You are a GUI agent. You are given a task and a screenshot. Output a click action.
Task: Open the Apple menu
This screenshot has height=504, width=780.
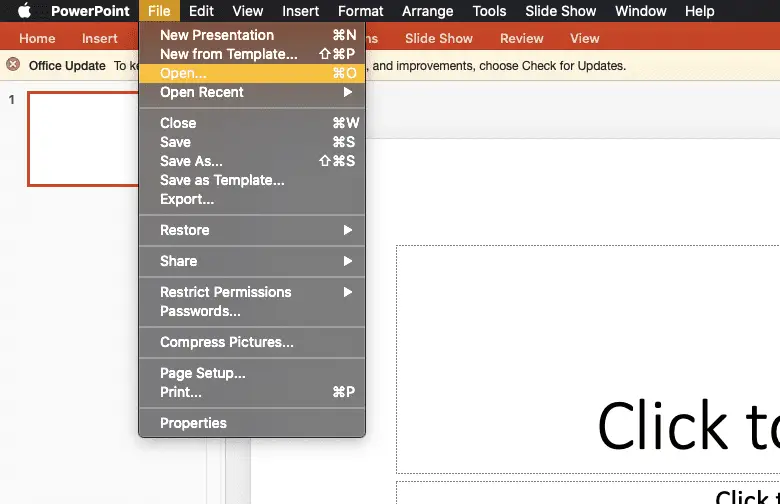(24, 10)
